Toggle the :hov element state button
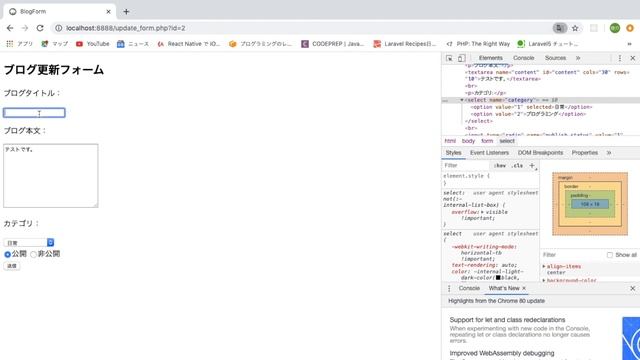 tap(500, 165)
